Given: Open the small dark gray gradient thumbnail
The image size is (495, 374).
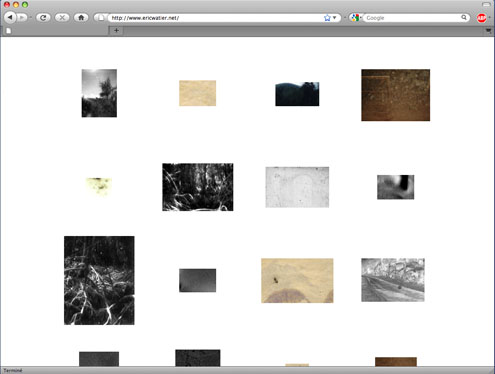Looking at the screenshot, I should 197,280.
